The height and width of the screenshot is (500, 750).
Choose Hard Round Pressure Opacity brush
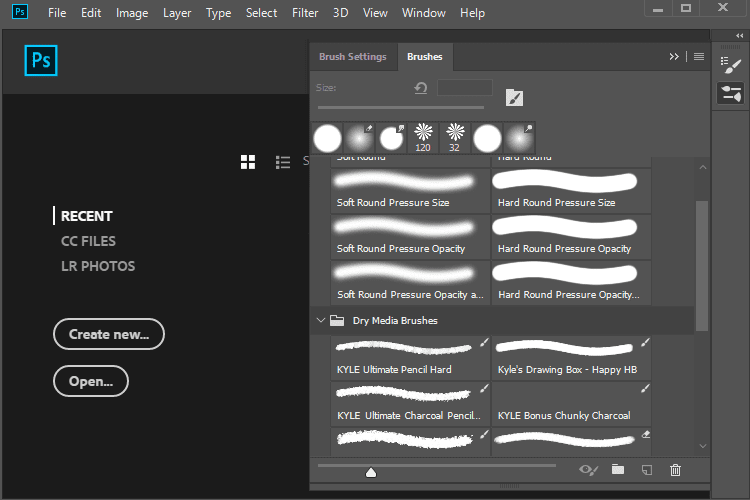(x=571, y=236)
